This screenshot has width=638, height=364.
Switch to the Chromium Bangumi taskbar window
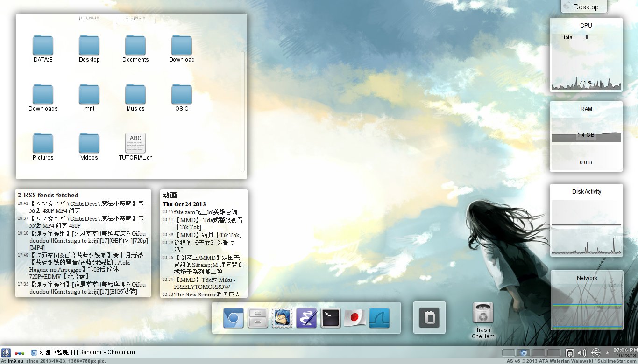[x=83, y=352]
